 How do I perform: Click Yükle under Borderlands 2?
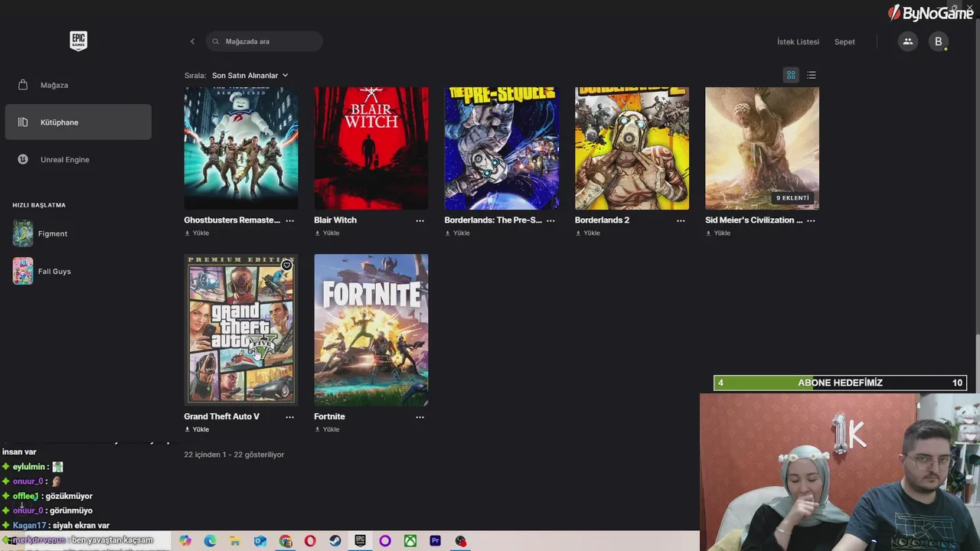tap(588, 233)
